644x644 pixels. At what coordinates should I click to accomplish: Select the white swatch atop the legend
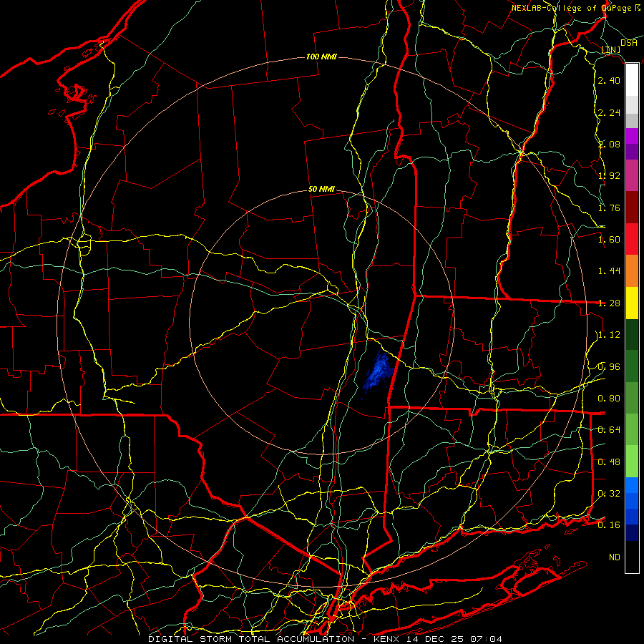tap(632, 80)
